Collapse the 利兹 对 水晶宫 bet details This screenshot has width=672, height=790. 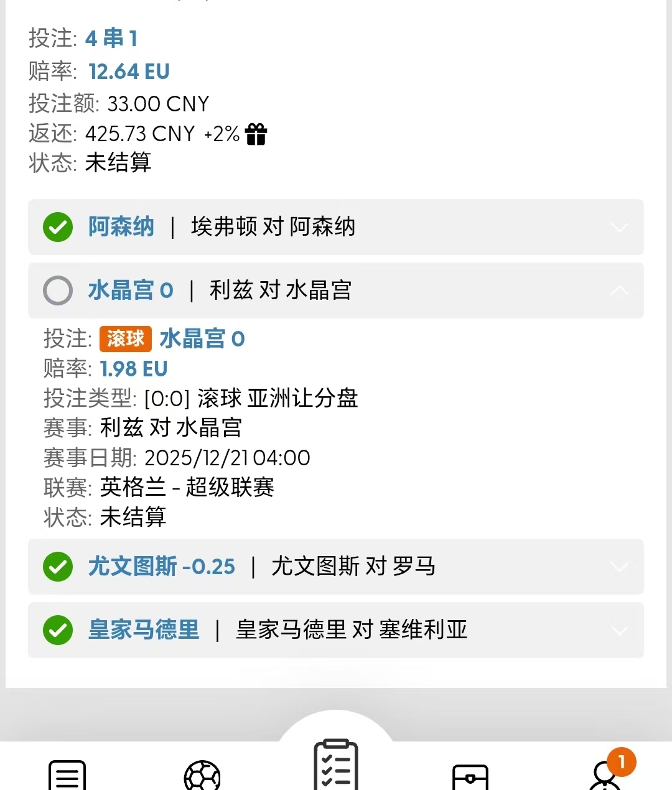(x=618, y=290)
